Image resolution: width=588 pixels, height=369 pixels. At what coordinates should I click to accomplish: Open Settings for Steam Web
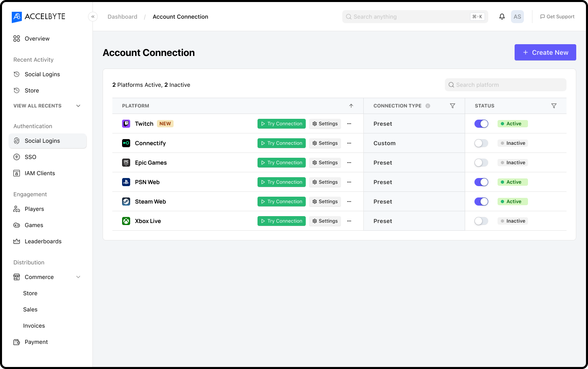325,202
